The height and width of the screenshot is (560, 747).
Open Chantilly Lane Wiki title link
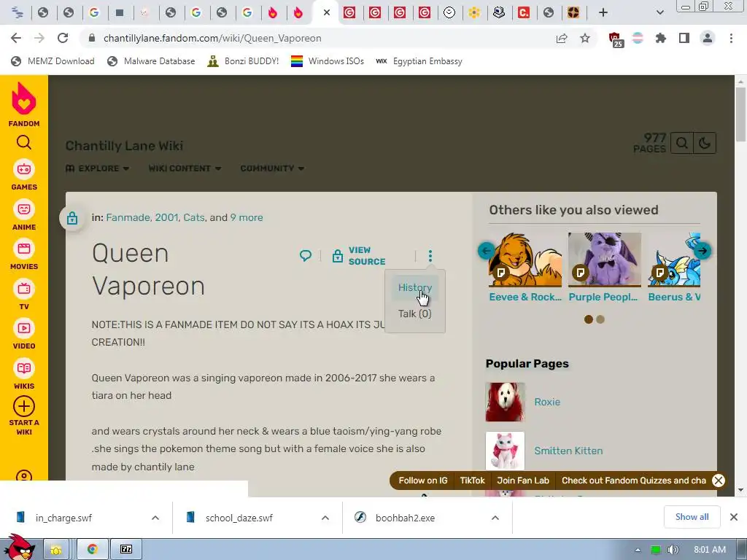[x=124, y=146]
